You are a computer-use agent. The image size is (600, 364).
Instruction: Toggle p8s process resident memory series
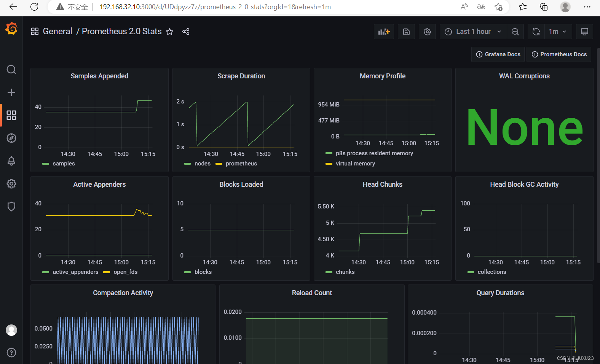point(374,153)
